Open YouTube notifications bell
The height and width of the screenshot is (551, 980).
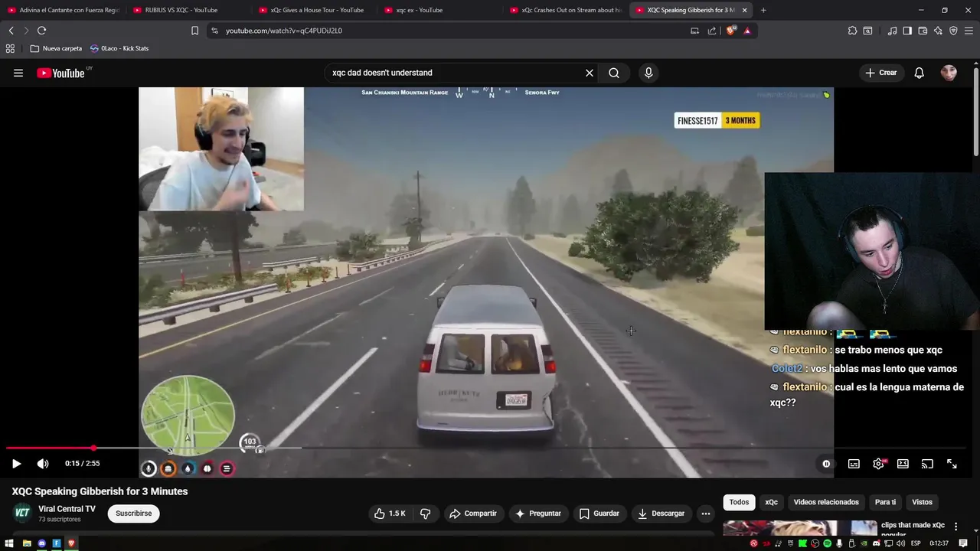919,73
